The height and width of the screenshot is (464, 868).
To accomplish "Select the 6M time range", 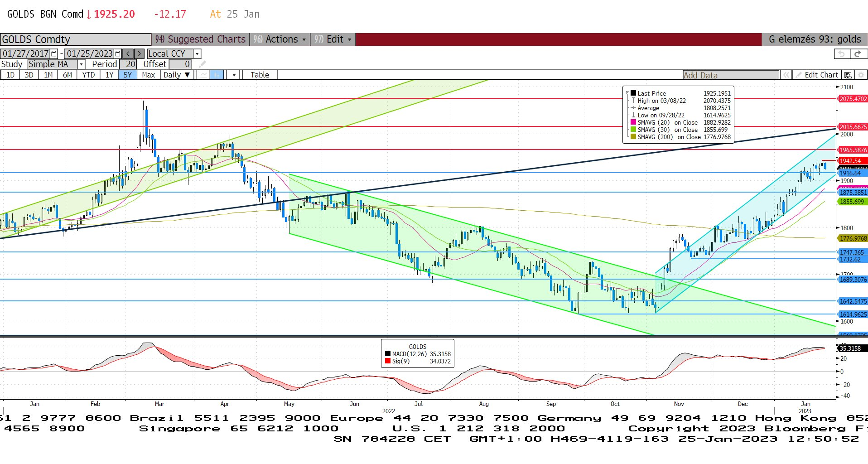I will [x=67, y=75].
